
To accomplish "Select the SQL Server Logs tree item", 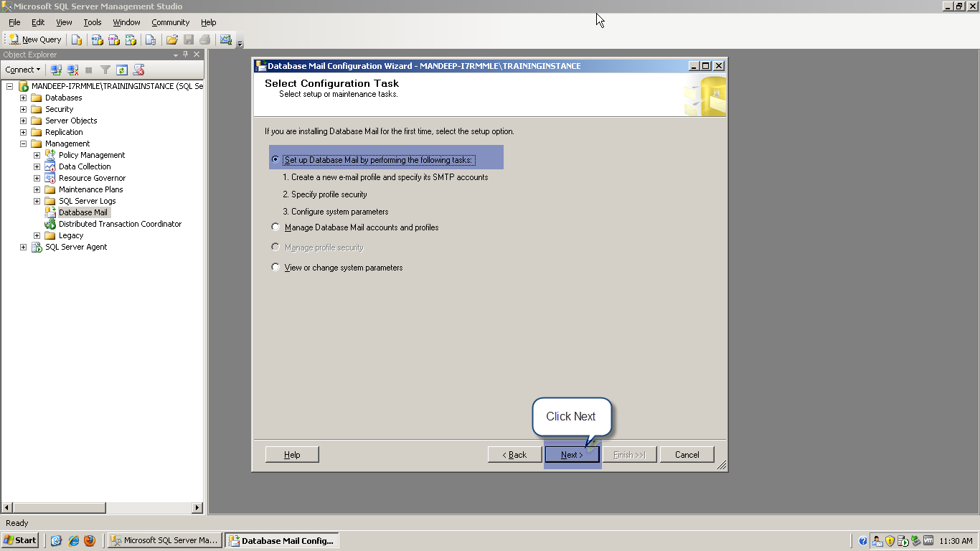I will click(x=87, y=201).
